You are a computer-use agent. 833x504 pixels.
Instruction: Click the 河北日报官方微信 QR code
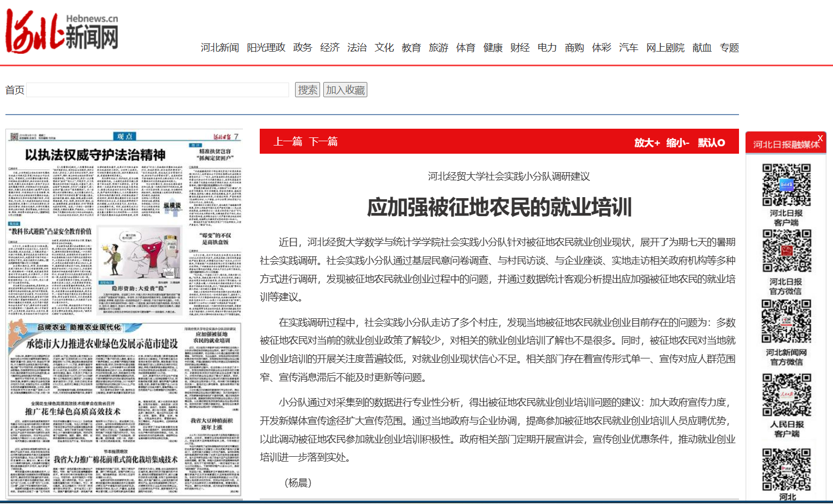[x=786, y=251]
